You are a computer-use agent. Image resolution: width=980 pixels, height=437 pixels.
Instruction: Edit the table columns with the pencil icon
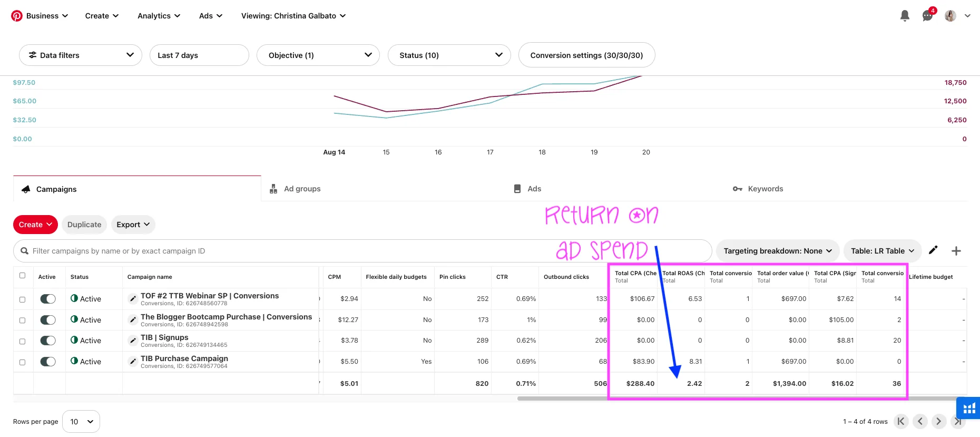(933, 250)
